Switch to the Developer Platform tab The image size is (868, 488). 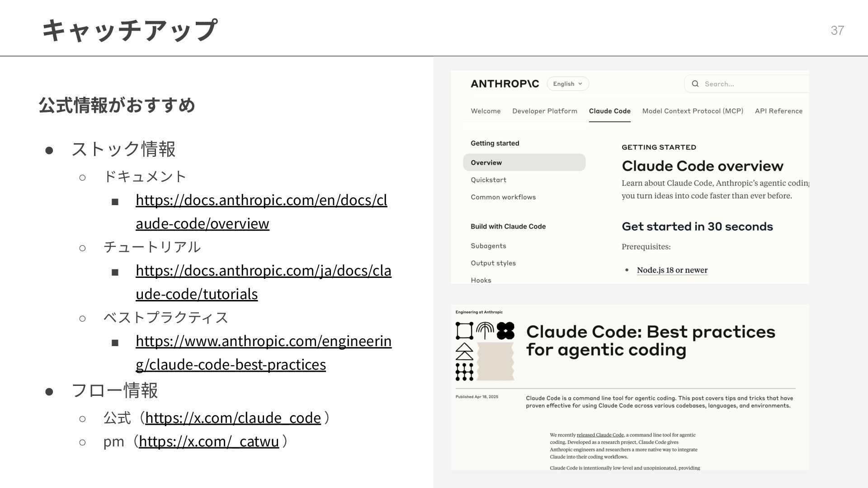(545, 111)
